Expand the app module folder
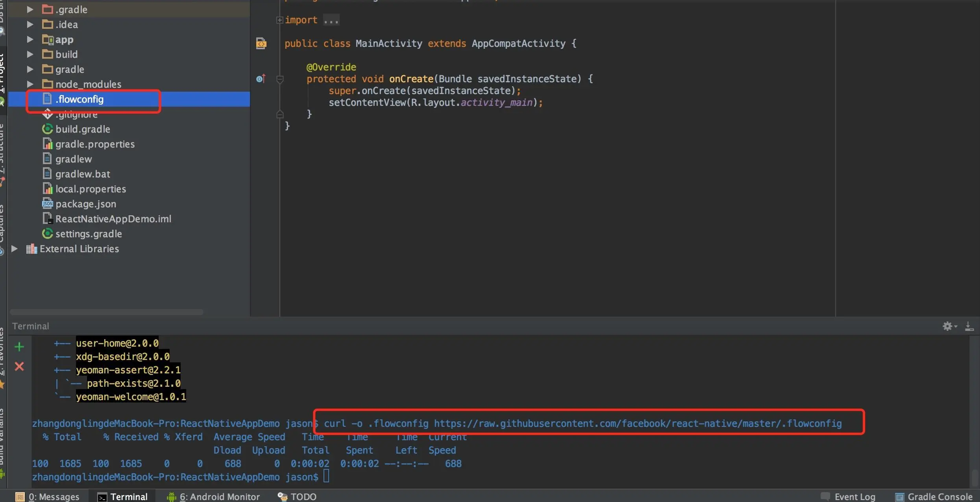The width and height of the screenshot is (980, 502). 30,39
